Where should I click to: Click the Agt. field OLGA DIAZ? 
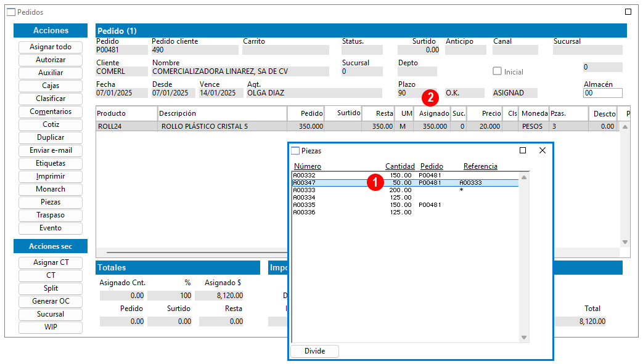coord(314,93)
